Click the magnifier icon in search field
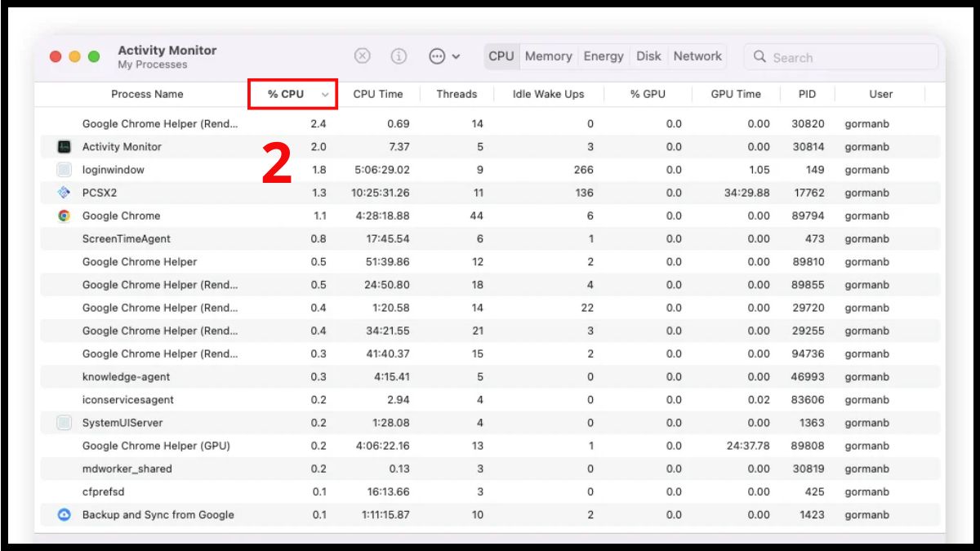Screen dimensions: 980x551 pyautogui.click(x=759, y=57)
